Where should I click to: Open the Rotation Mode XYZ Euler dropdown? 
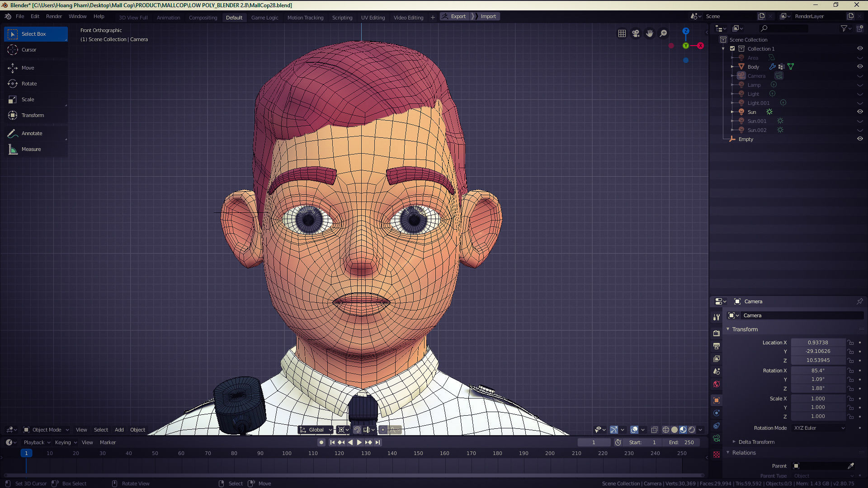pyautogui.click(x=819, y=428)
